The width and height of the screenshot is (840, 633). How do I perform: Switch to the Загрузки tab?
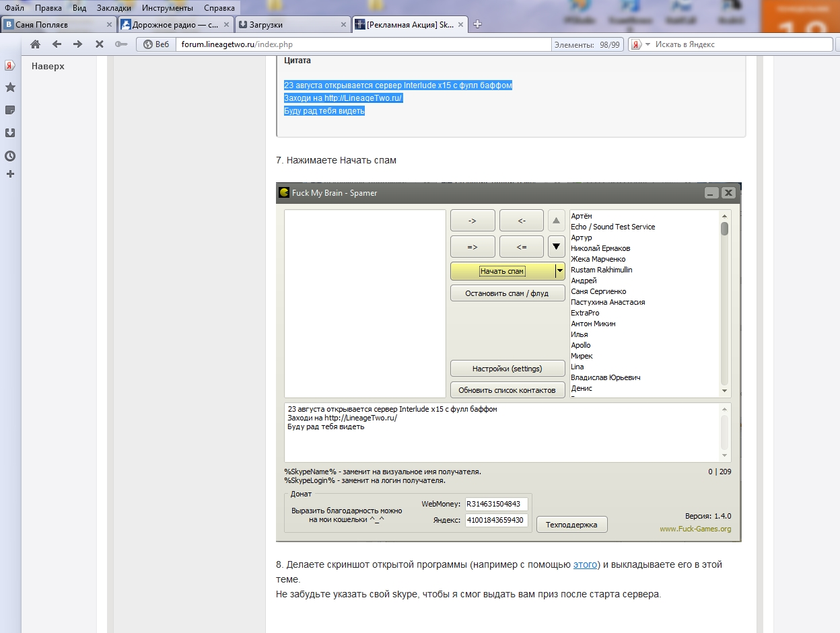(x=293, y=24)
